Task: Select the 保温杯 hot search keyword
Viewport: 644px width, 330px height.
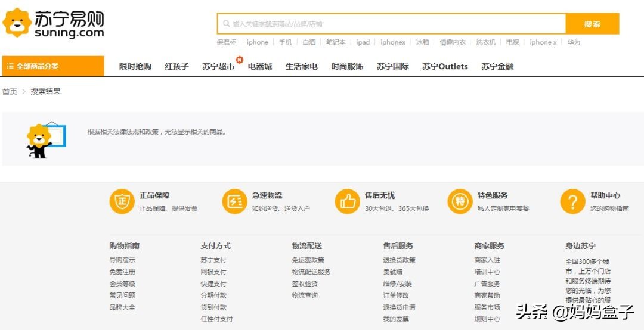Action: (x=227, y=42)
